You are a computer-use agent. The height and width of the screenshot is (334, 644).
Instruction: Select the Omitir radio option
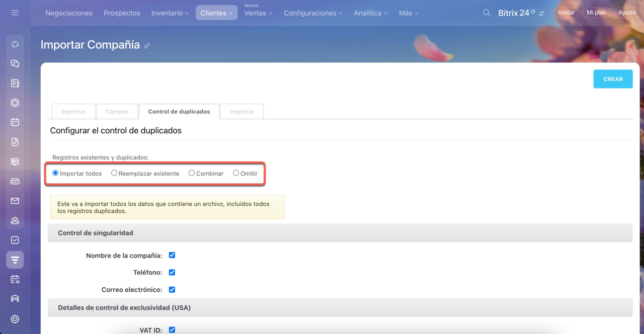click(236, 173)
